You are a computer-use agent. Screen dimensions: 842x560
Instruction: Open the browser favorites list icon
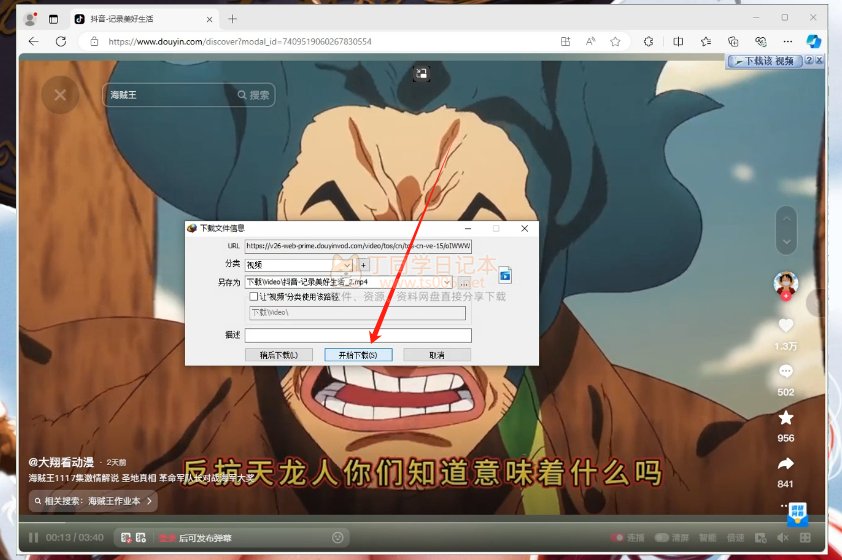(706, 41)
